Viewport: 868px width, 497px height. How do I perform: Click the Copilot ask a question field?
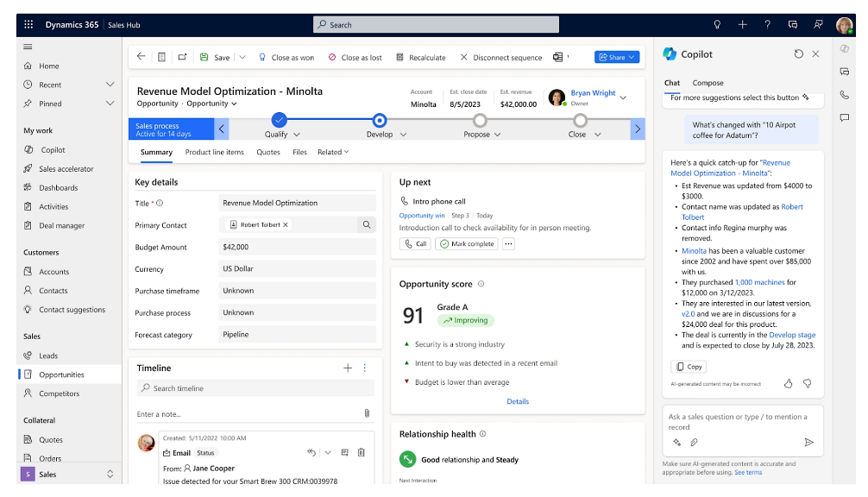[x=742, y=422]
